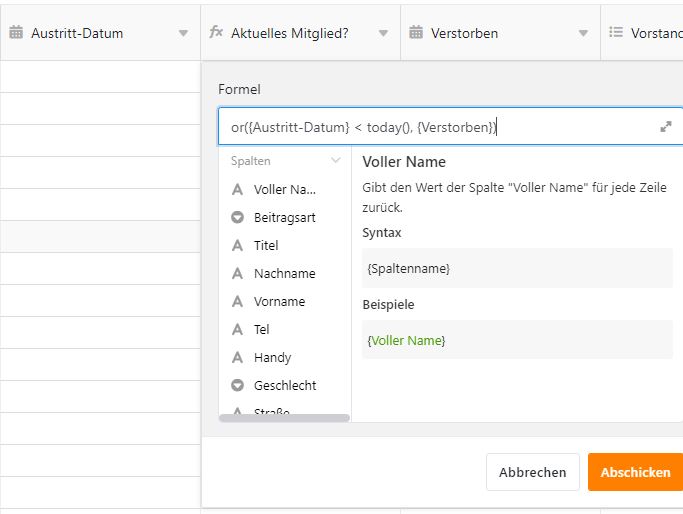Pick Tel from the column list
The height and width of the screenshot is (514, 683).
coord(262,329)
